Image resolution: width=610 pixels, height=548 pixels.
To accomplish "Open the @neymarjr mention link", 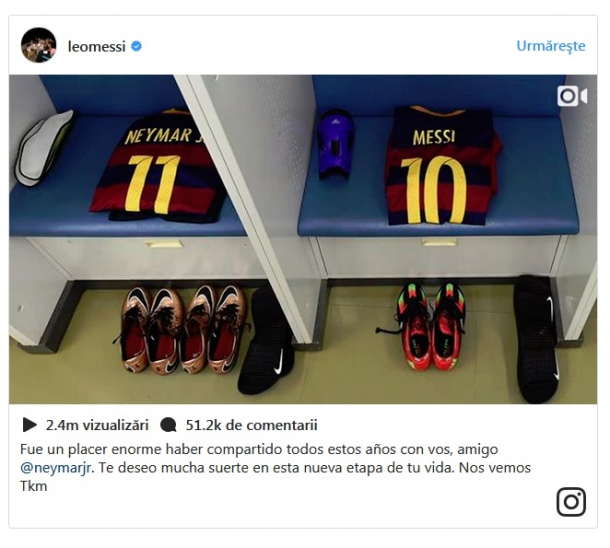I will 56,467.
